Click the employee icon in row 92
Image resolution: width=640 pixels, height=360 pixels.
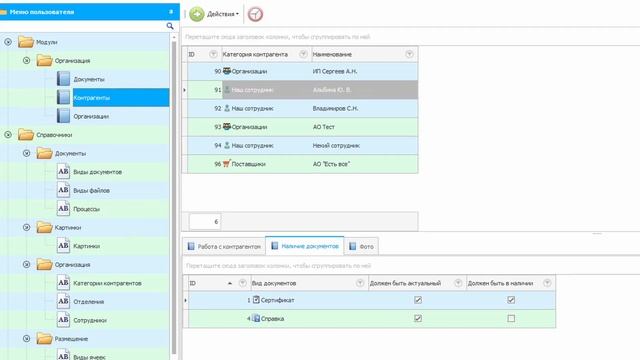coord(227,108)
